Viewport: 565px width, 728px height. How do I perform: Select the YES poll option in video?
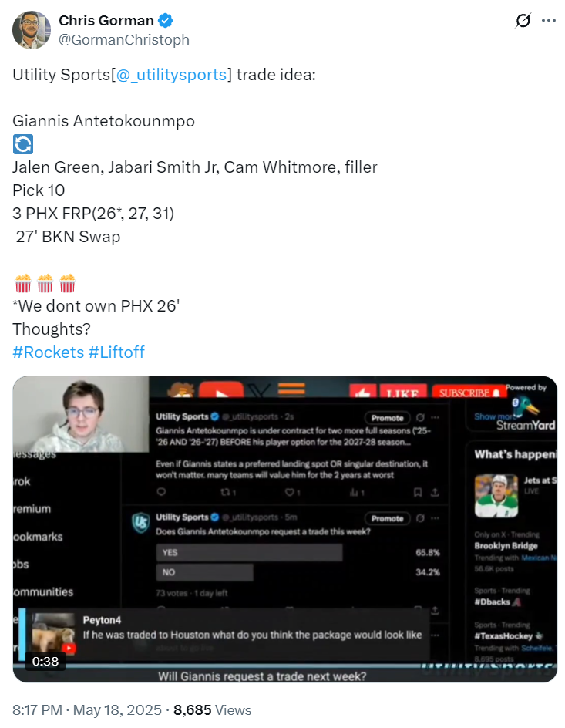coord(249,552)
